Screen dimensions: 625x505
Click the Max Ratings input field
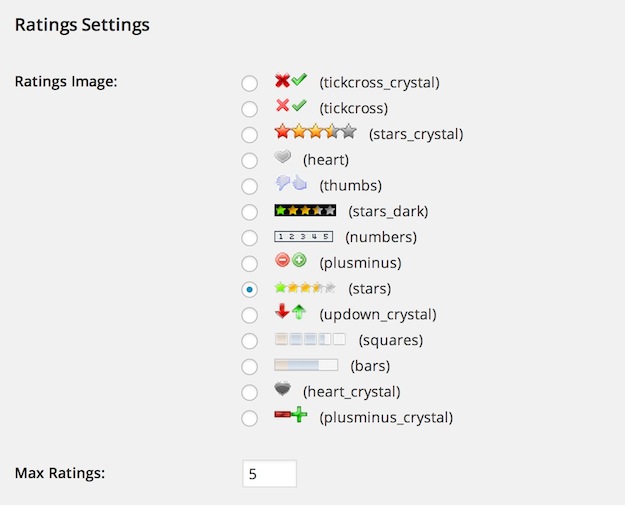click(269, 474)
